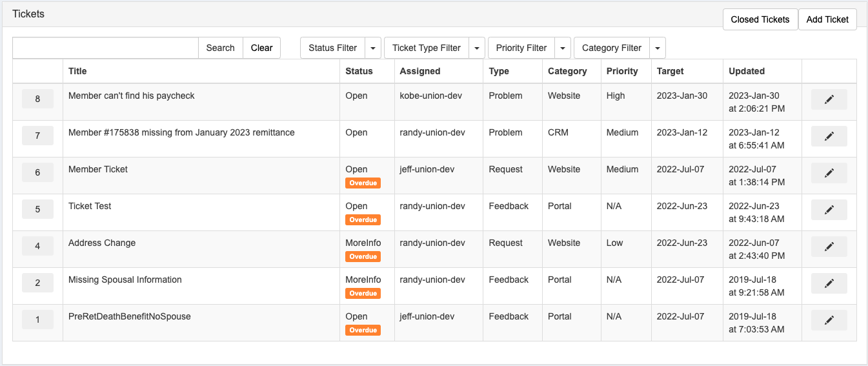Click the Overdue badge on Address Change

pyautogui.click(x=363, y=257)
